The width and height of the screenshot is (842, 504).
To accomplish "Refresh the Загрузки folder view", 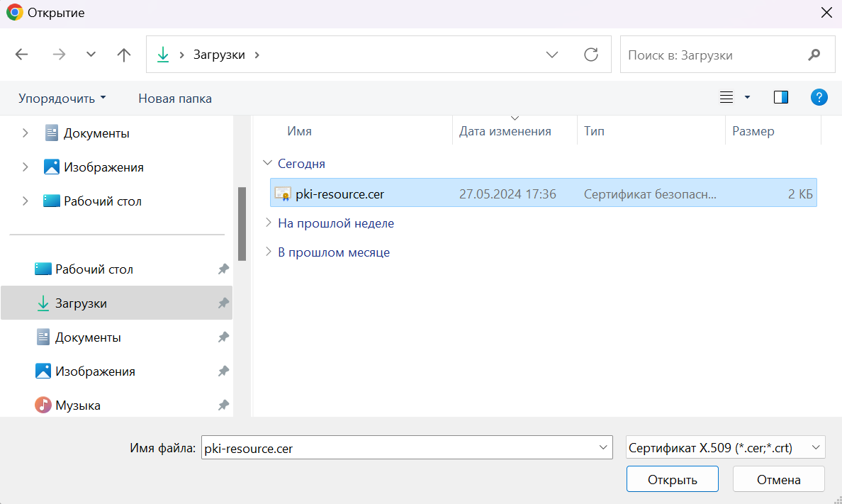I will (590, 55).
